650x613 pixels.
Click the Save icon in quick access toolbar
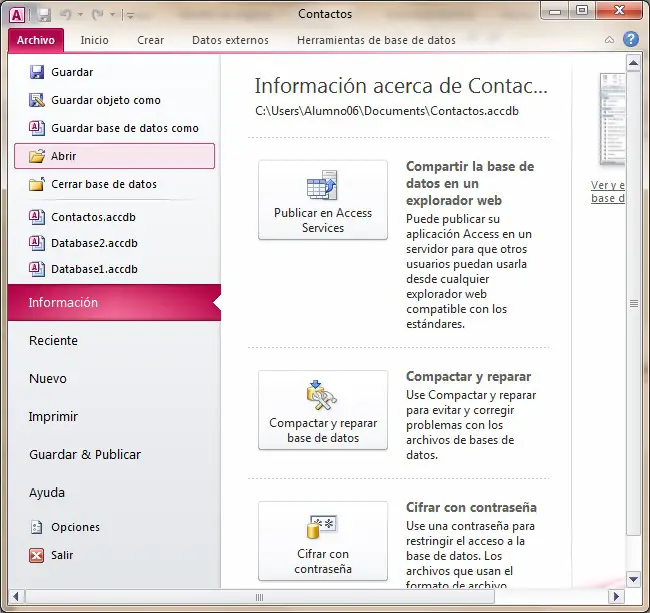click(44, 15)
